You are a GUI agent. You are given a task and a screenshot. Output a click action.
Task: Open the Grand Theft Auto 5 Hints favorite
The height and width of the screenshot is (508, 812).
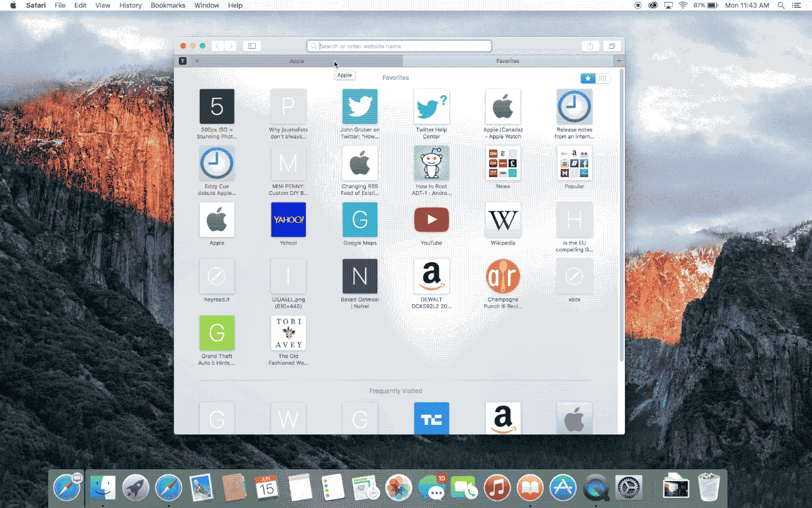217,333
